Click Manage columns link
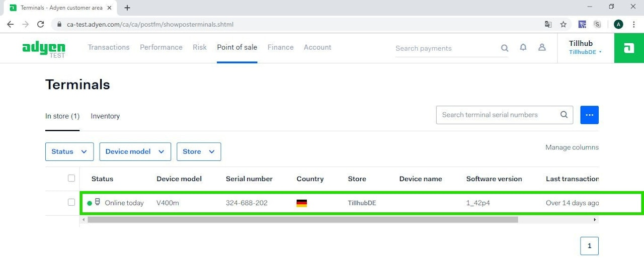 (x=572, y=147)
